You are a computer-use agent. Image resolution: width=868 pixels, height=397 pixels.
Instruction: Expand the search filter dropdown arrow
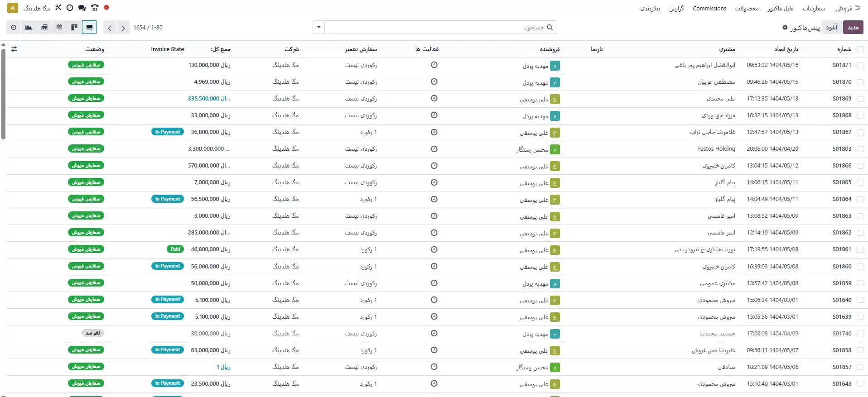318,28
